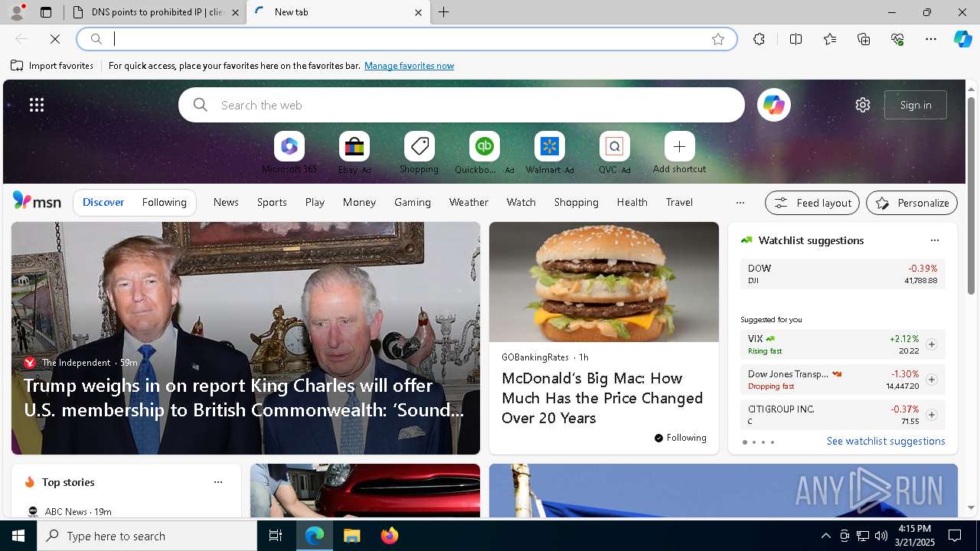Image resolution: width=980 pixels, height=551 pixels.
Task: Click page vertical scrollbar thumb
Action: pos(971,195)
